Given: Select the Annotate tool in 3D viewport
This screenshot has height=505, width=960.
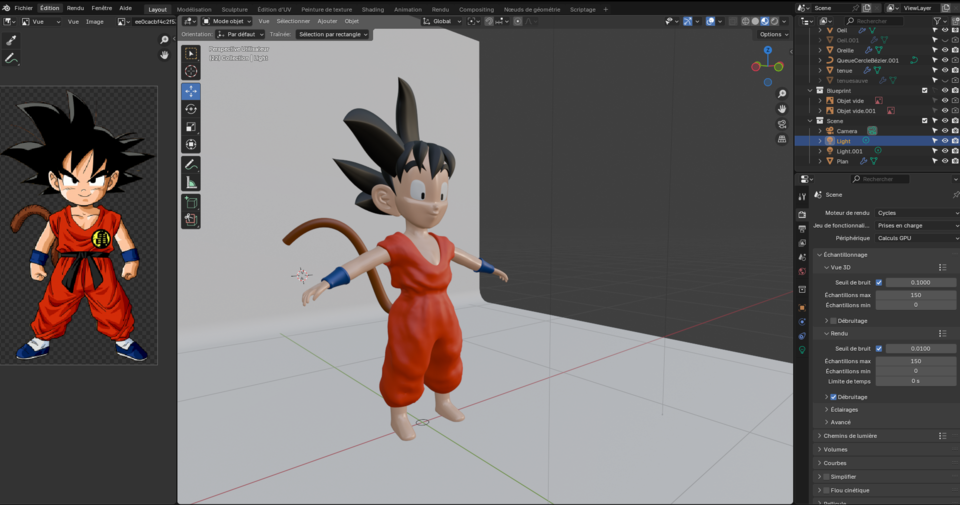Looking at the screenshot, I should pos(191,164).
